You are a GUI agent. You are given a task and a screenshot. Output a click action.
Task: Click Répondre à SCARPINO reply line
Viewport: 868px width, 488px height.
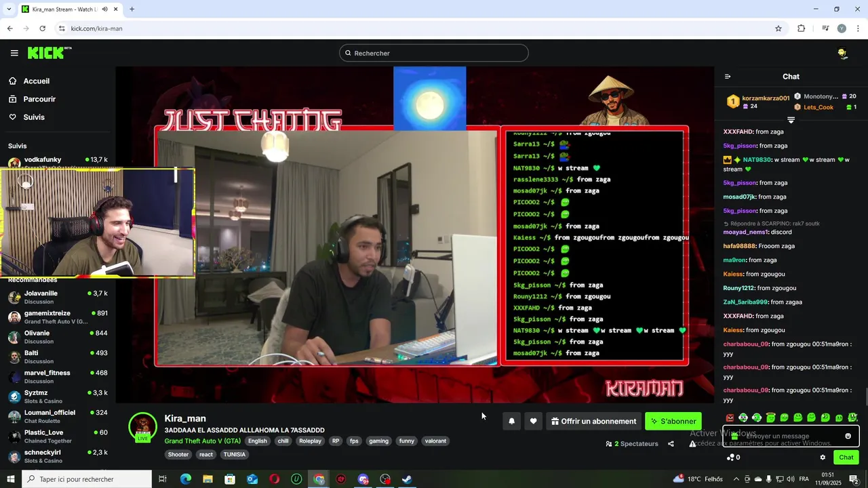coord(772,224)
